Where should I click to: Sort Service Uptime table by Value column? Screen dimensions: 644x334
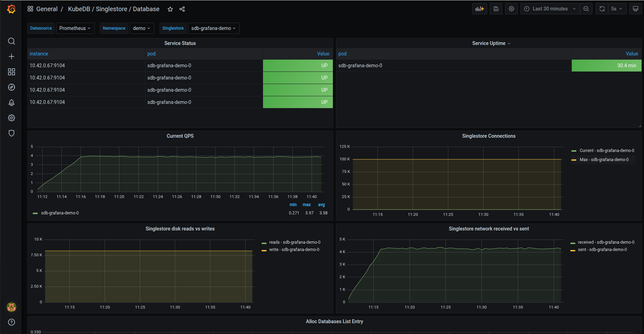point(632,54)
